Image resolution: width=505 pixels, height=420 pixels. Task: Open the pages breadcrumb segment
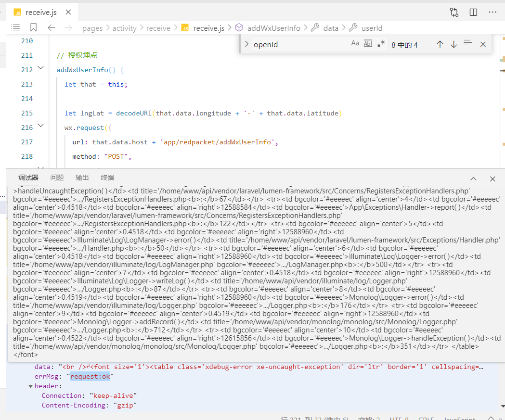pyautogui.click(x=92, y=28)
